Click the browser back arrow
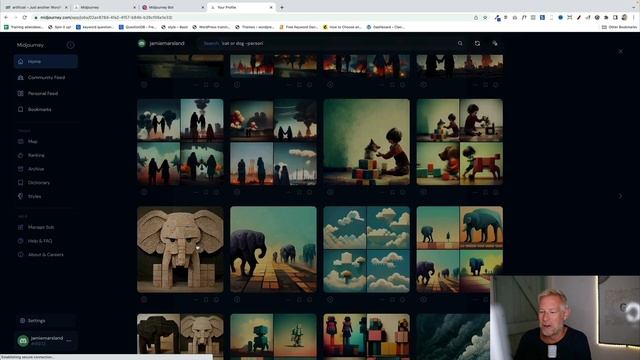640x360 pixels. click(x=6, y=18)
